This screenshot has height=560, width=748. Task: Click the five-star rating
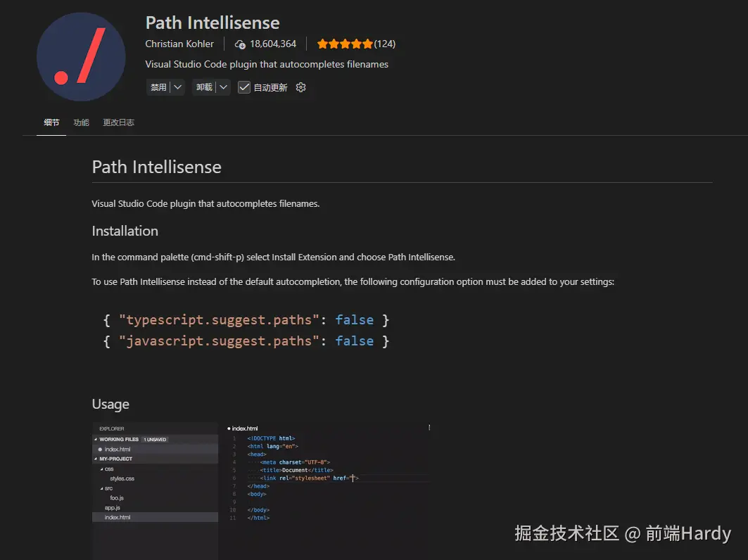344,44
